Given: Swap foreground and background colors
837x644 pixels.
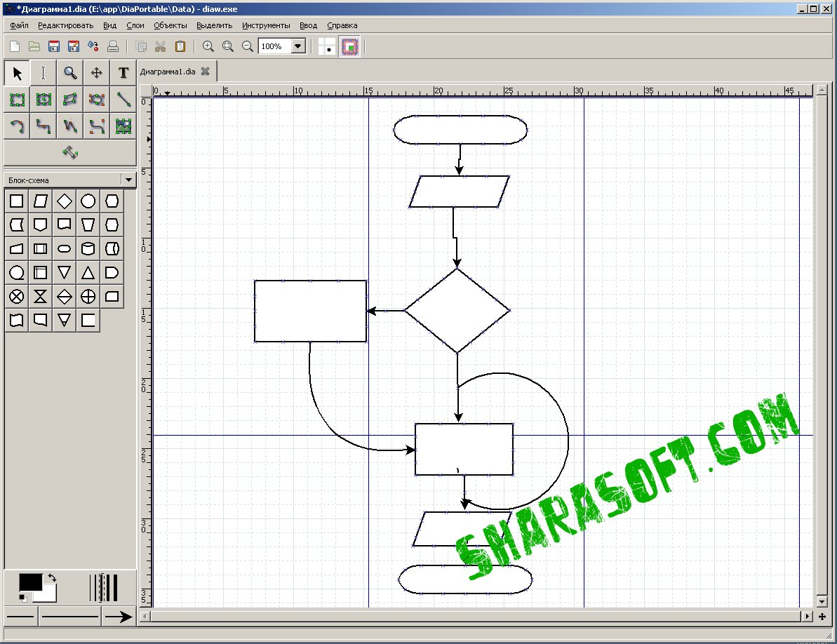Looking at the screenshot, I should [x=52, y=577].
